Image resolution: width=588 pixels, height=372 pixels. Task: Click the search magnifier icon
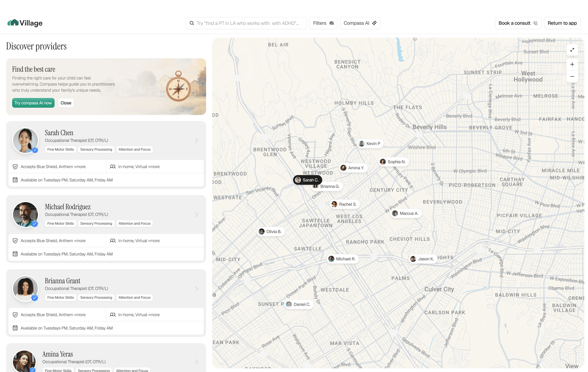coord(192,23)
